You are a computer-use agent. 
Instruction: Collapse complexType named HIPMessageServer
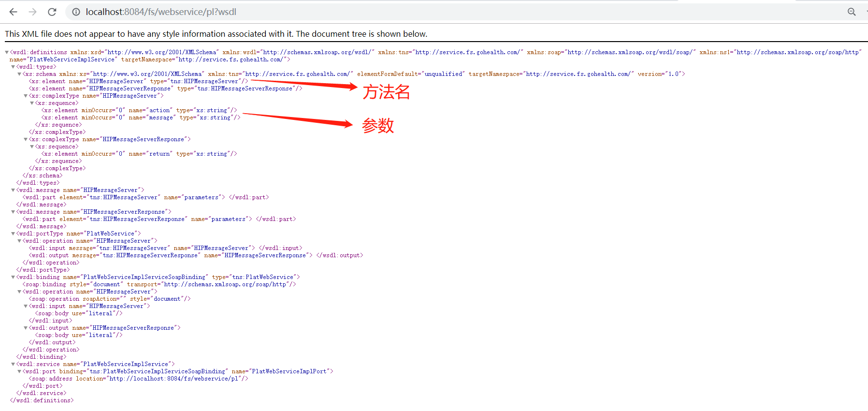click(x=26, y=96)
